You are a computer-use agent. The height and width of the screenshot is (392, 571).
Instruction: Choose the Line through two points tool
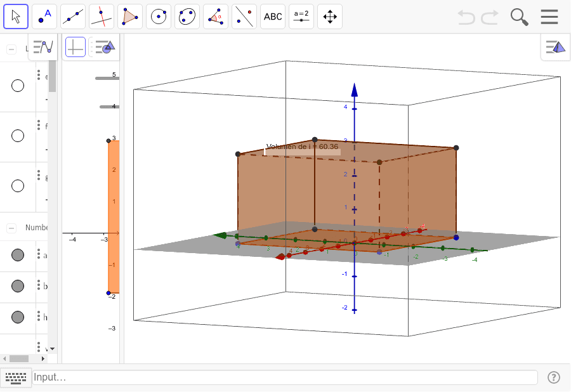pos(73,16)
